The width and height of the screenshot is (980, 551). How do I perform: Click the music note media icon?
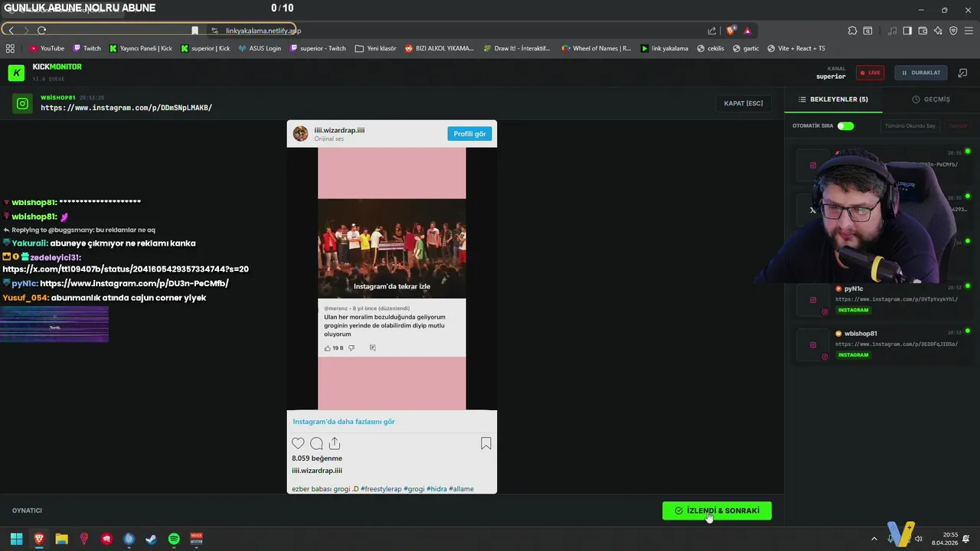click(x=893, y=31)
